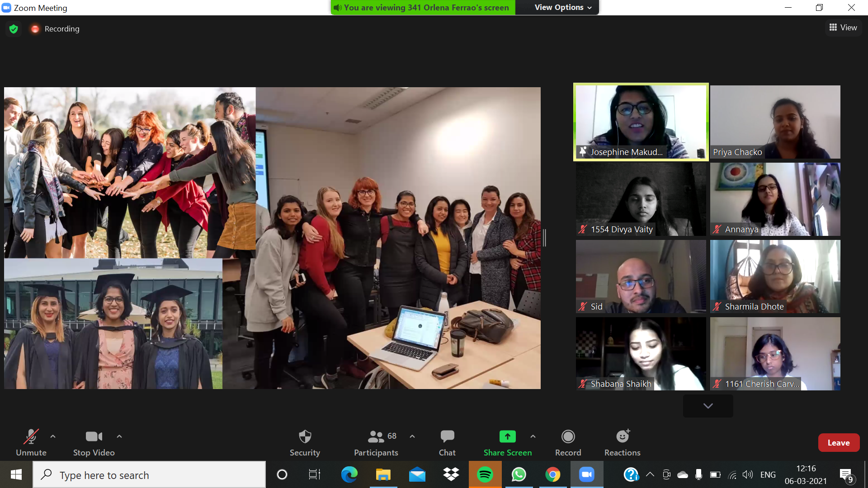868x488 pixels.
Task: Click the shared screen photo collage
Action: [x=272, y=238]
